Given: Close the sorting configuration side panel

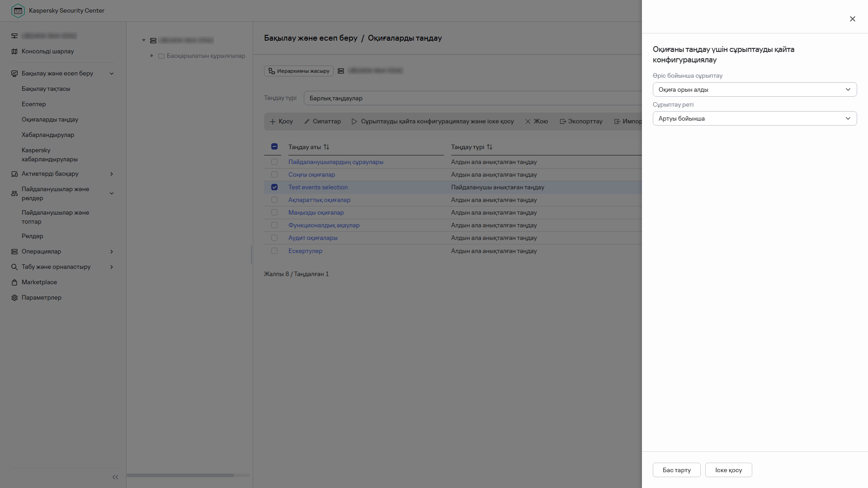Looking at the screenshot, I should click(x=852, y=19).
